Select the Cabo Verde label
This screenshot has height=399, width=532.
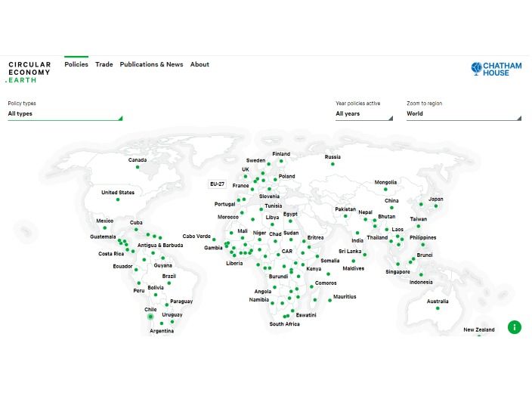pos(196,236)
